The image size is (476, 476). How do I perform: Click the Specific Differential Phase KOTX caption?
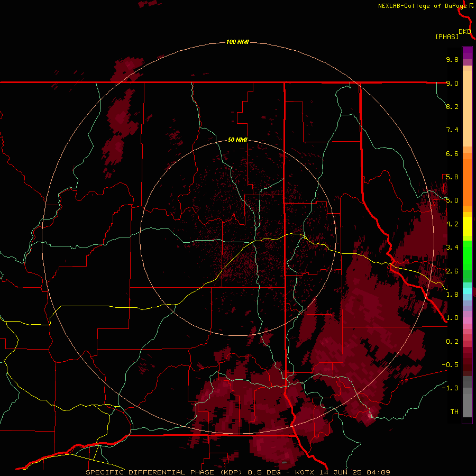click(x=237, y=472)
